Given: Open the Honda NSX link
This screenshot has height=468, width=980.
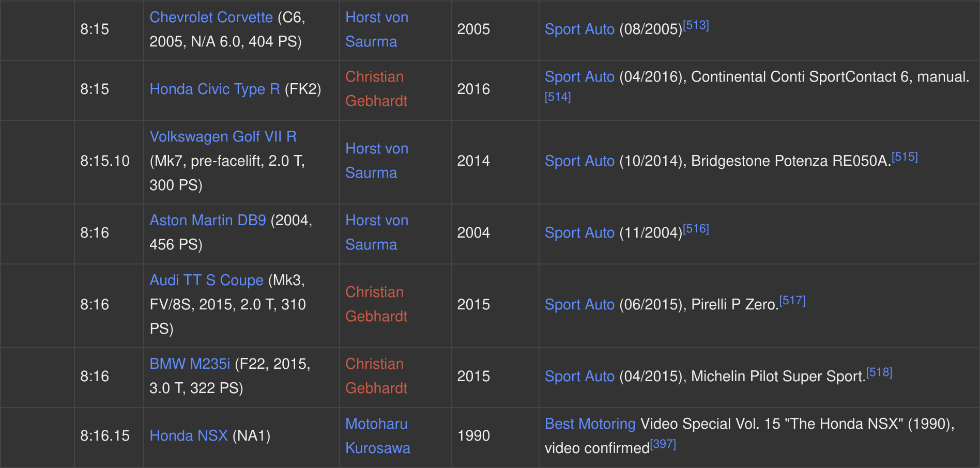Looking at the screenshot, I should coord(189,435).
